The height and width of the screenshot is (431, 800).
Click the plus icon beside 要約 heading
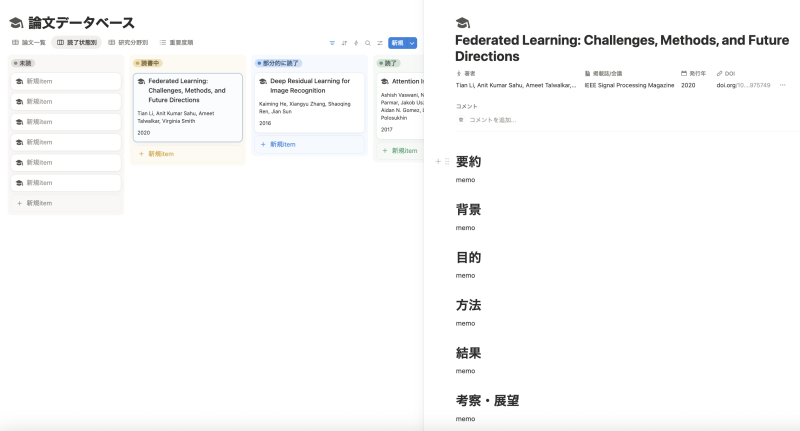click(x=437, y=161)
